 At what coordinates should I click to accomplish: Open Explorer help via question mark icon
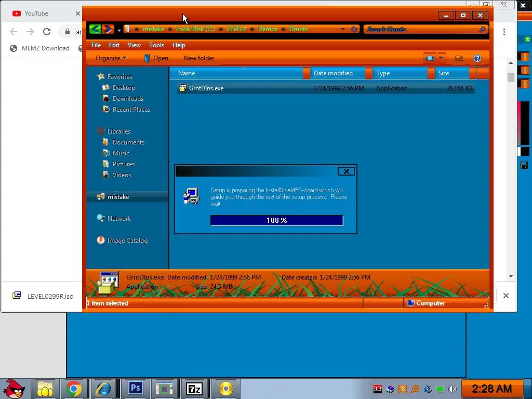[x=477, y=58]
